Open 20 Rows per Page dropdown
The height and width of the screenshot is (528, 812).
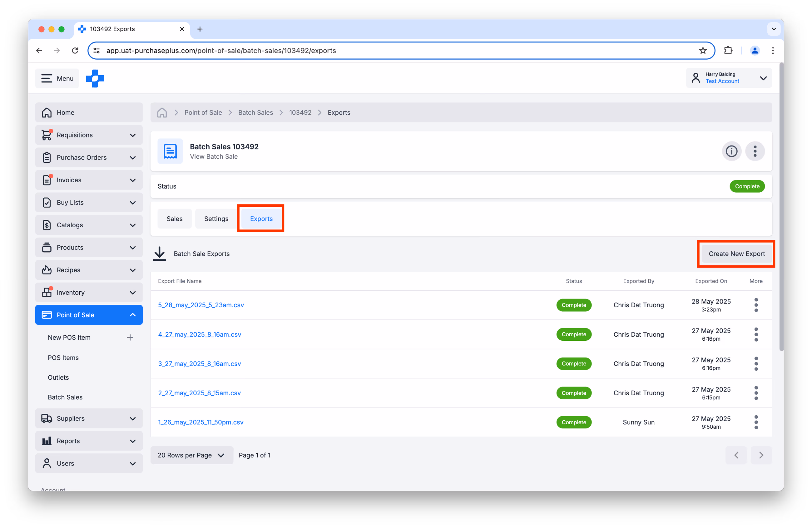pos(192,455)
